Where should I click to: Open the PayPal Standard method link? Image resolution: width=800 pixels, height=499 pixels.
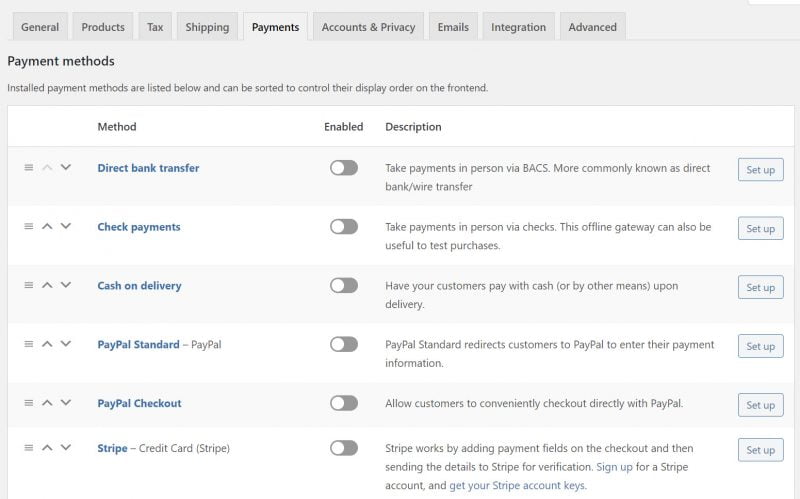click(138, 345)
